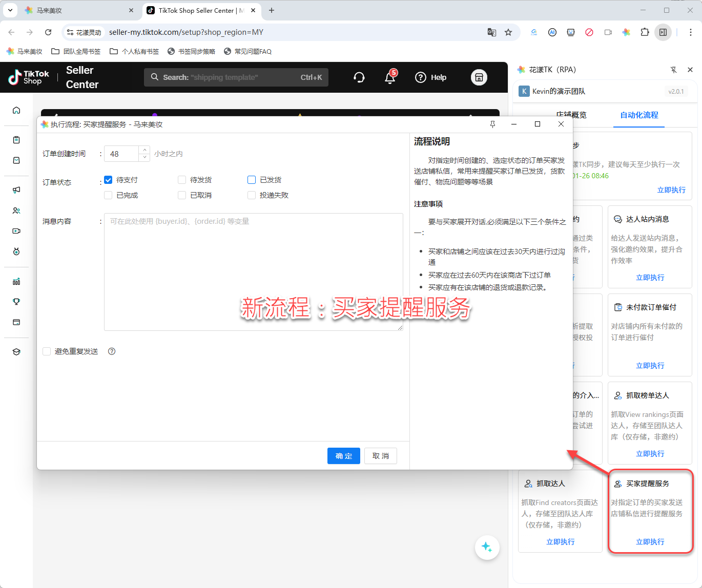702x588 pixels.
Task: Pin the 执行流程 dialog window
Action: click(492, 124)
